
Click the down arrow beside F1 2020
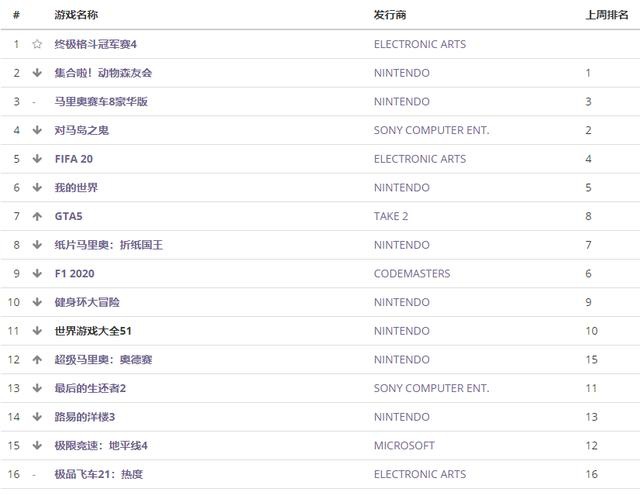point(37,273)
